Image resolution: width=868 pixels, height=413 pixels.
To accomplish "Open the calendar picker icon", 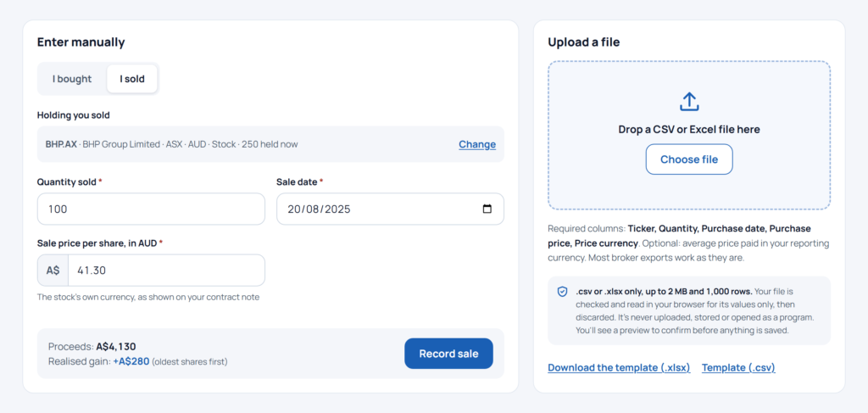I will (x=487, y=209).
